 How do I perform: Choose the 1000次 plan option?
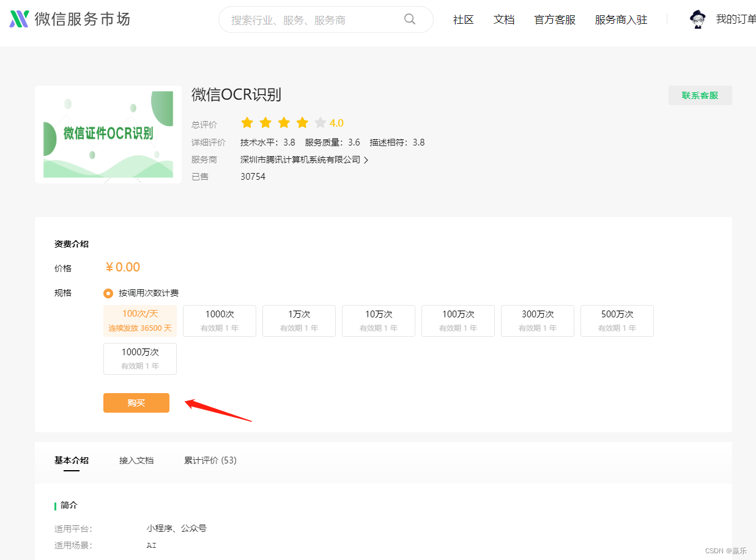coord(220,321)
